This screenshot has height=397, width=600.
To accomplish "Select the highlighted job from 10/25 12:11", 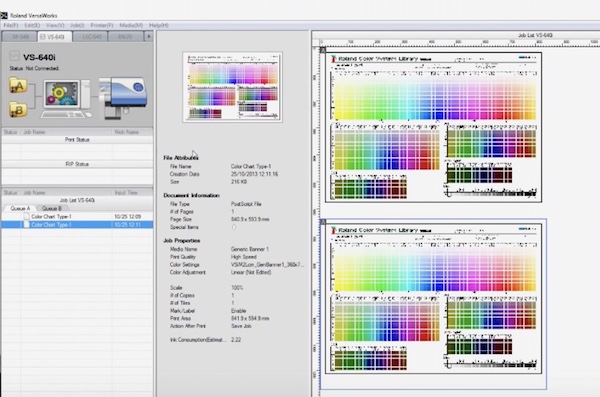I will click(x=77, y=225).
